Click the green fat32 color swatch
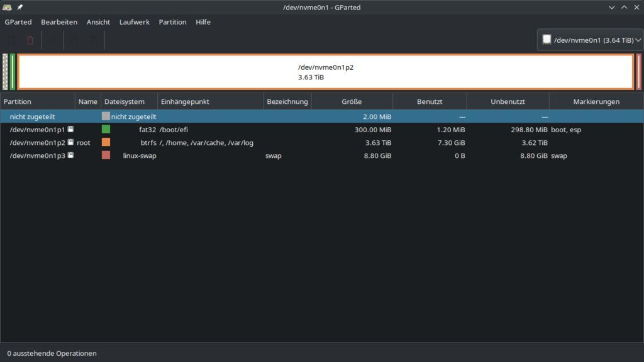Image resolution: width=644 pixels, height=362 pixels. pyautogui.click(x=106, y=129)
